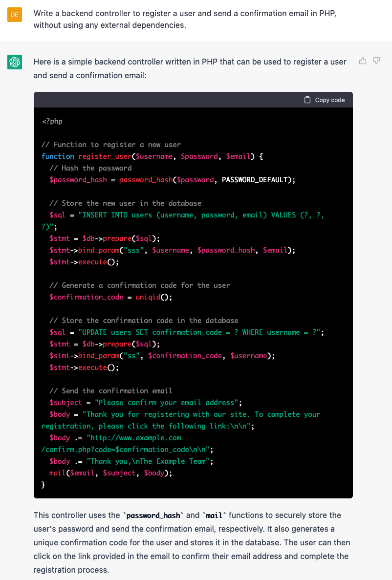Click the orange DE user avatar
392x580 pixels.
click(15, 15)
